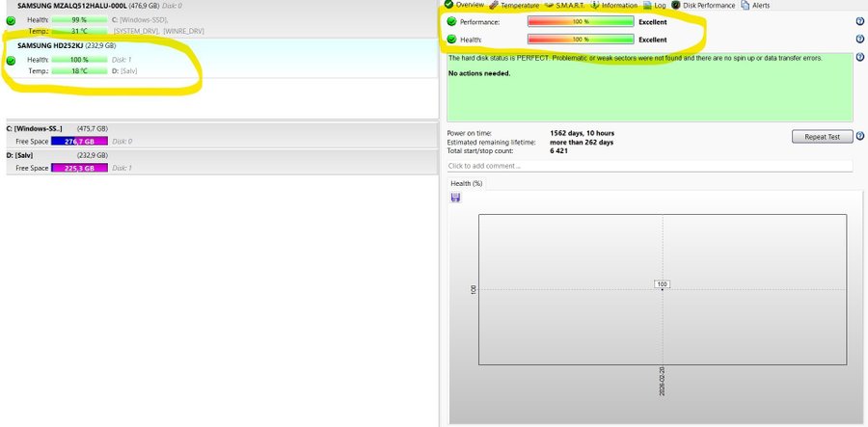Image resolution: width=868 pixels, height=427 pixels.
Task: Select the Health (%) graph tab
Action: pos(467,183)
